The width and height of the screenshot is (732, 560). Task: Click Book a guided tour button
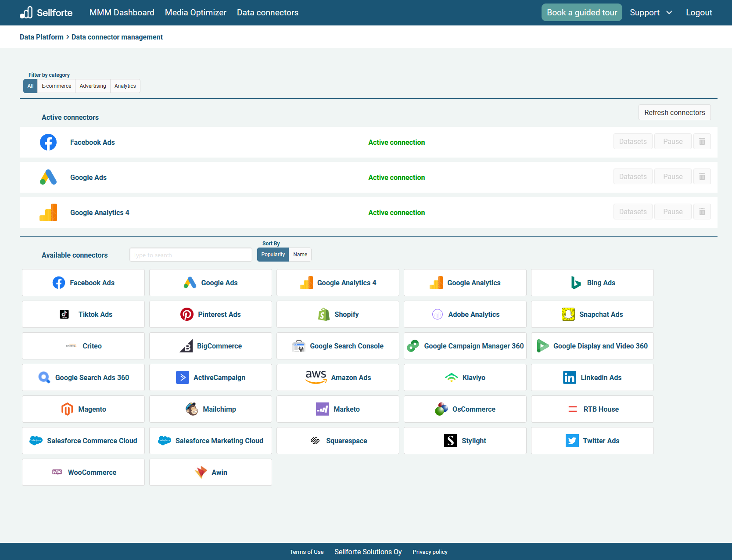pos(581,13)
